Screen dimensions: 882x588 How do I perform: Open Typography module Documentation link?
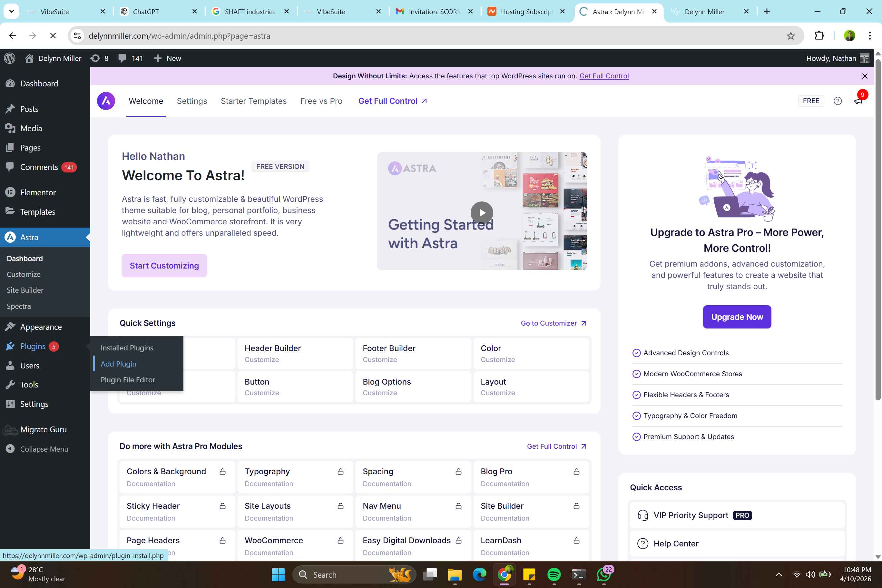269,484
